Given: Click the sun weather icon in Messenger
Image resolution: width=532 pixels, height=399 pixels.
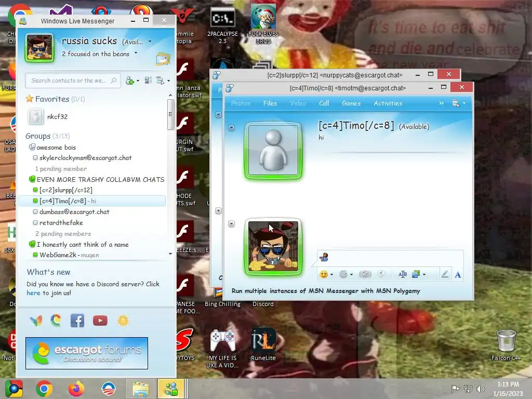Looking at the screenshot, I should point(123,321).
